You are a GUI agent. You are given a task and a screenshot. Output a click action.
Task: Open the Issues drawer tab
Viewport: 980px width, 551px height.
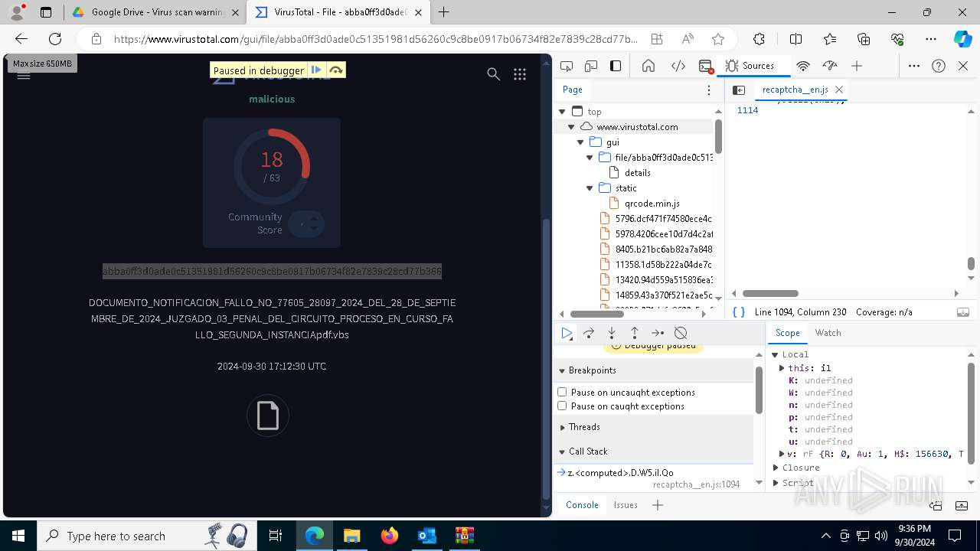tap(626, 505)
